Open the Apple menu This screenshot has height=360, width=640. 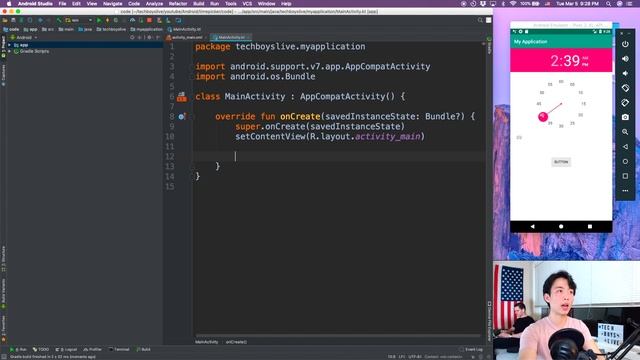[x=9, y=3]
